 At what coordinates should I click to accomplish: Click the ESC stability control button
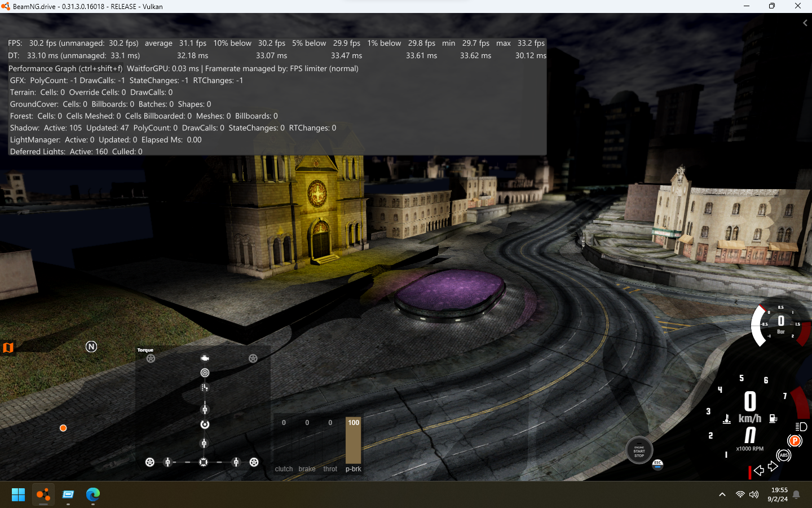[657, 464]
